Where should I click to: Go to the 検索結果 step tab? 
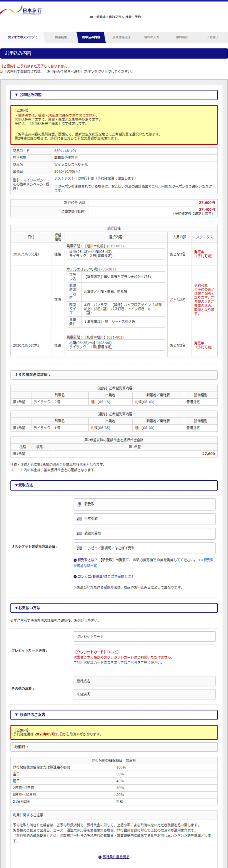(61, 37)
